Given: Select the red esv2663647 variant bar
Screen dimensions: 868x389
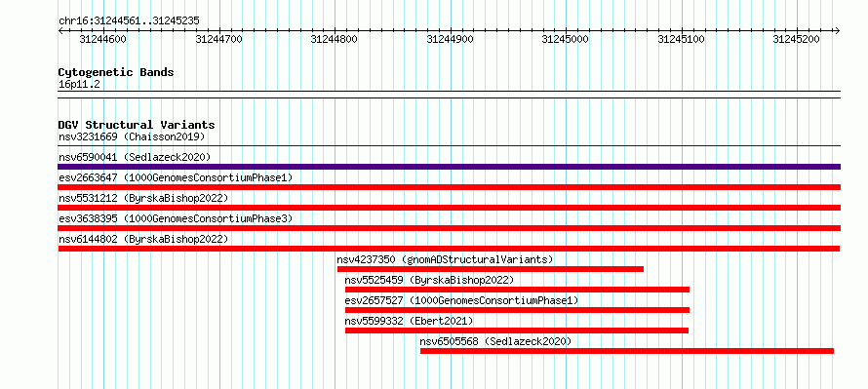Looking at the screenshot, I should pyautogui.click(x=449, y=187).
